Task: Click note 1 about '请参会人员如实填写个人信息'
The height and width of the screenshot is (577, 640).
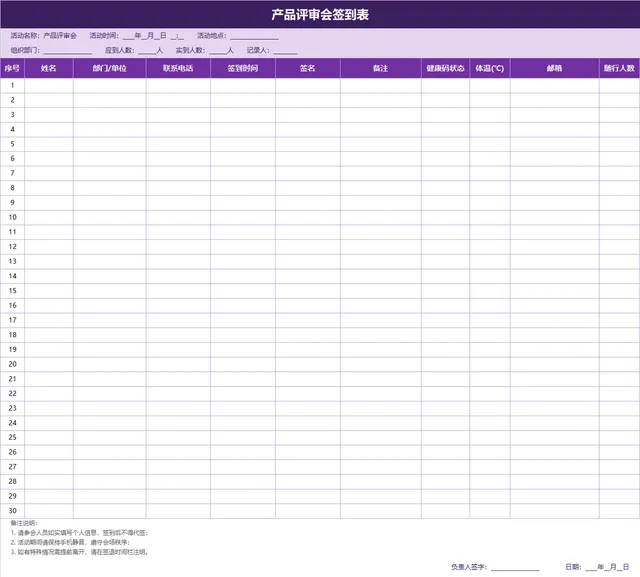Action: [80, 533]
